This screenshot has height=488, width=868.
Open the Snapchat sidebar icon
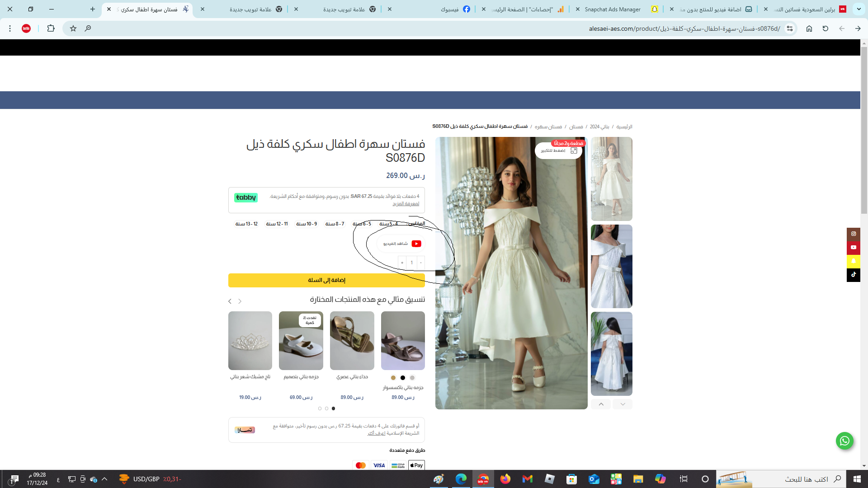pyautogui.click(x=854, y=261)
